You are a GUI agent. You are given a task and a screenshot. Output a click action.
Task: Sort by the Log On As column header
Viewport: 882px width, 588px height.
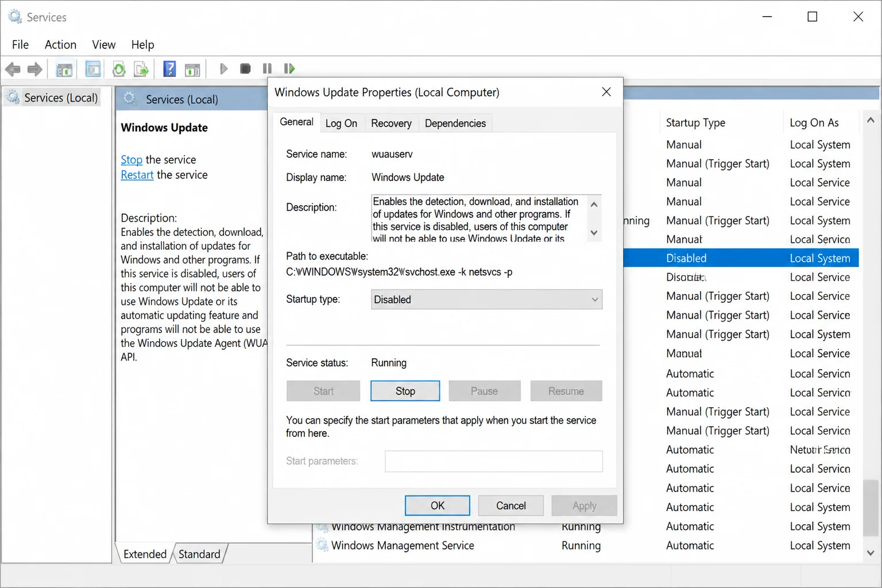814,122
